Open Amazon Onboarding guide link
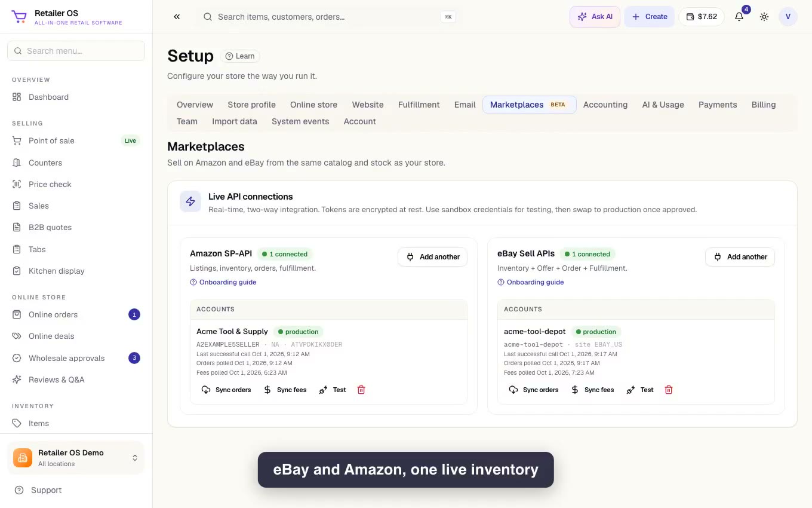 [x=223, y=282]
